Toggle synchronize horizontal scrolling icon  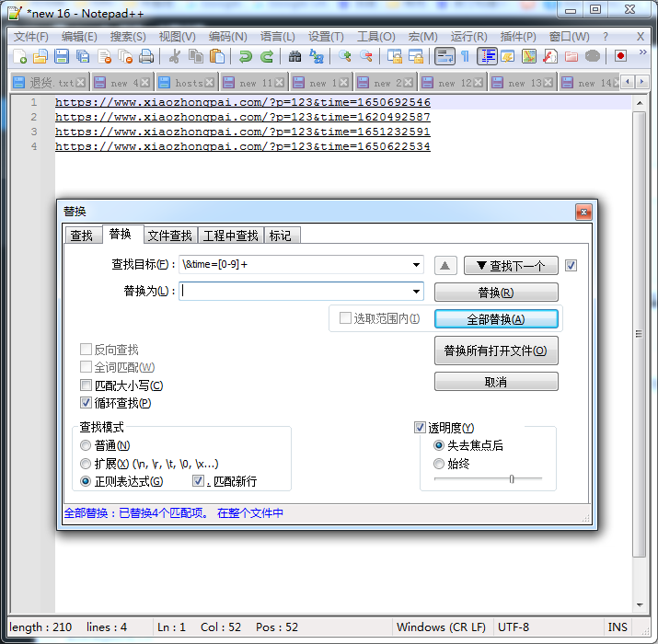coord(415,56)
